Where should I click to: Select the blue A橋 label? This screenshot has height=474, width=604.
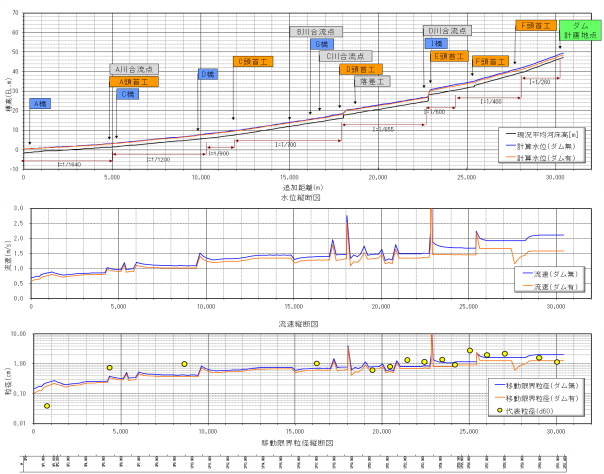[39, 104]
